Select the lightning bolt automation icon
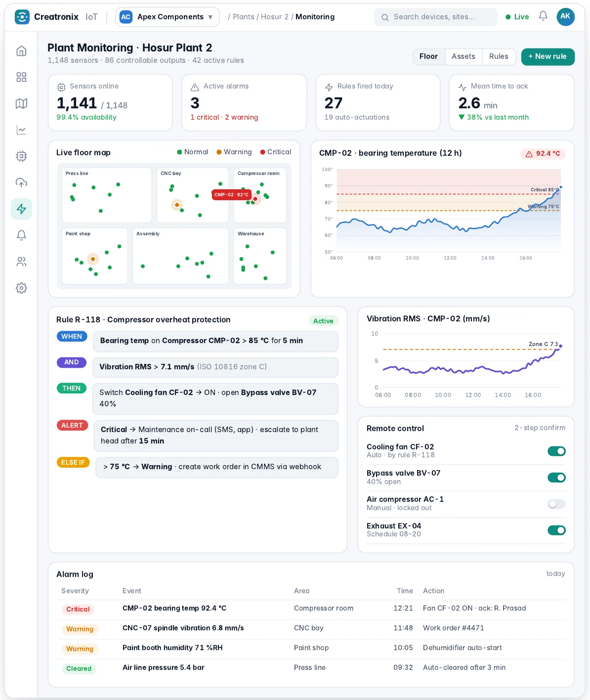This screenshot has width=590, height=700. click(21, 209)
